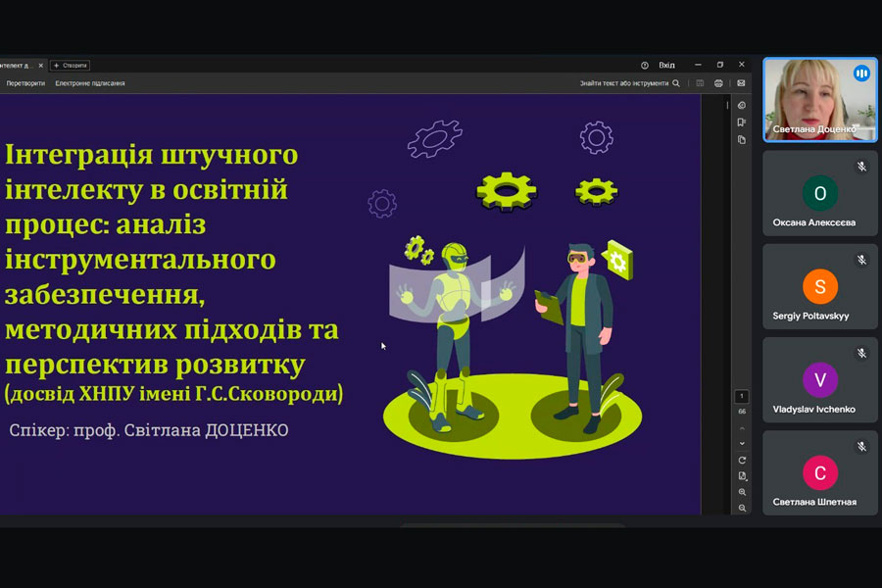882x588 pixels.
Task: Click the search magnifier icon in the toolbar
Action: point(676,83)
